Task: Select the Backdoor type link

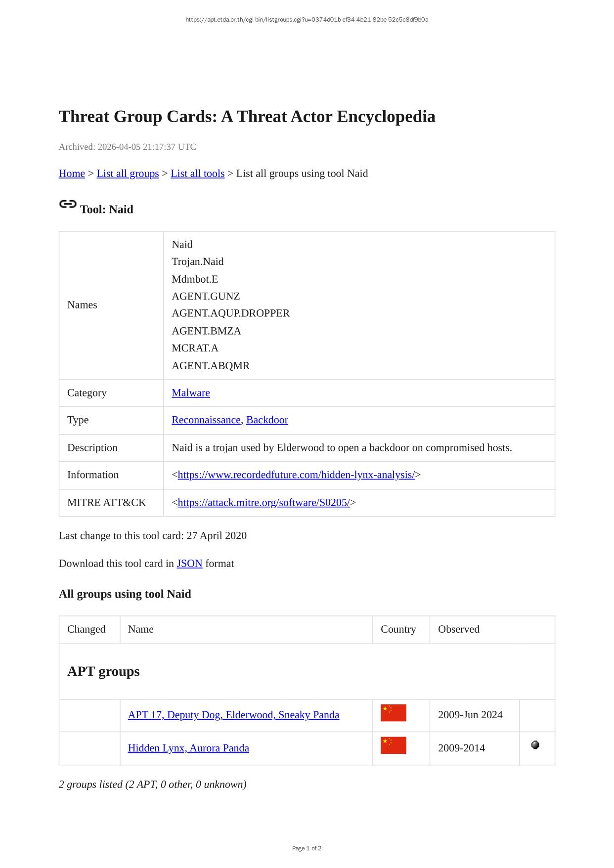Action: point(267,420)
